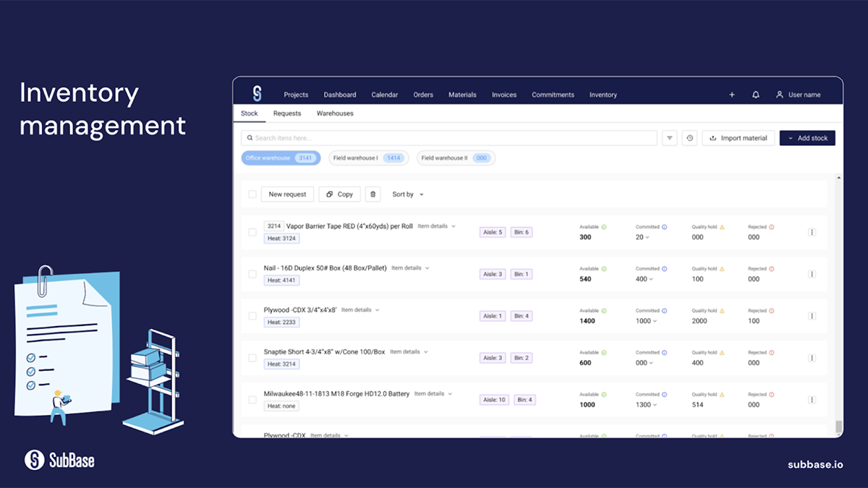Open the Sort by dropdown

coord(408,194)
